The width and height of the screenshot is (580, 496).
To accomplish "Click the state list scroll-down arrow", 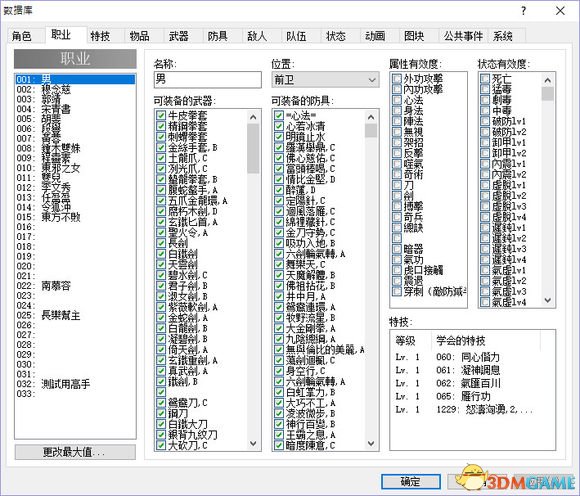I will click(548, 300).
